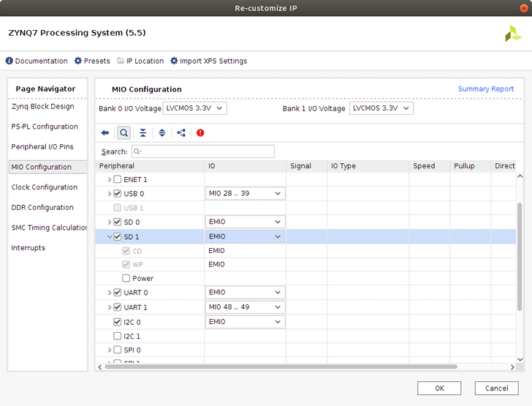Toggle the search magnifier icon
Viewport: 532px width, 406px height.
point(123,133)
